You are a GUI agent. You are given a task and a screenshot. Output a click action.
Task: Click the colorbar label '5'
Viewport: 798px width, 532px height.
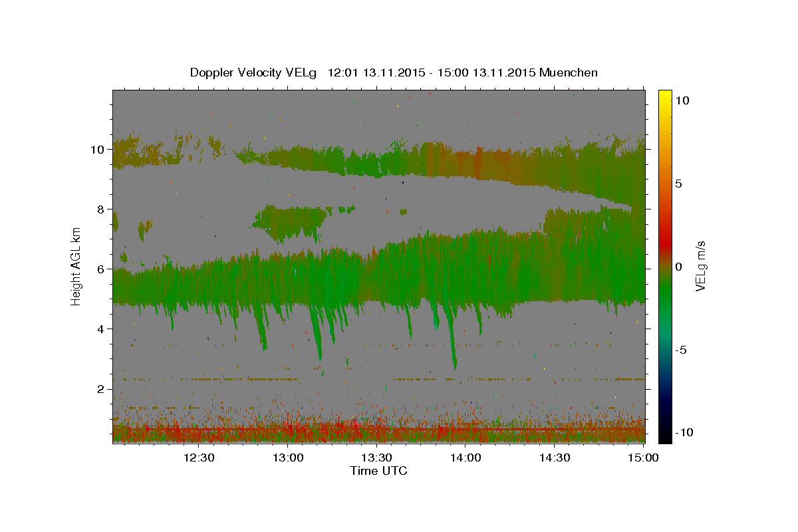point(679,184)
